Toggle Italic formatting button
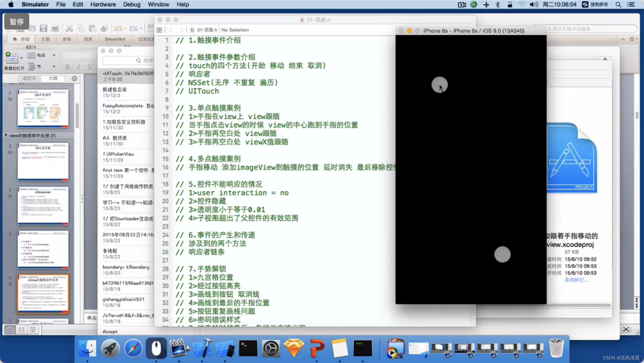Image resolution: width=644 pixels, height=363 pixels. 79,67
